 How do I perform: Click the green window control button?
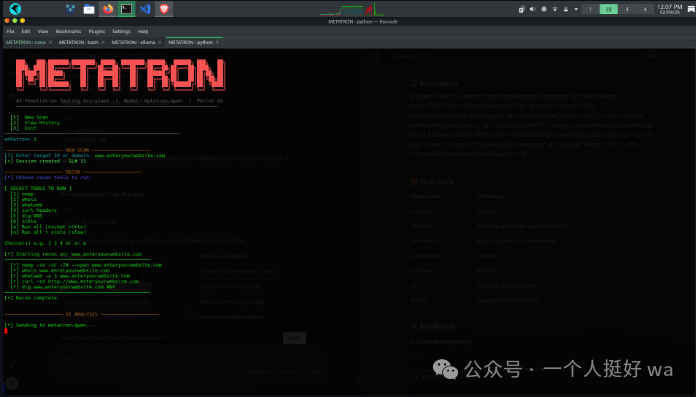(15, 20)
